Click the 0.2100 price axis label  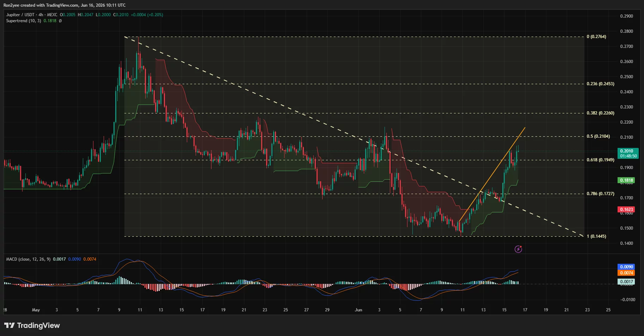point(626,137)
